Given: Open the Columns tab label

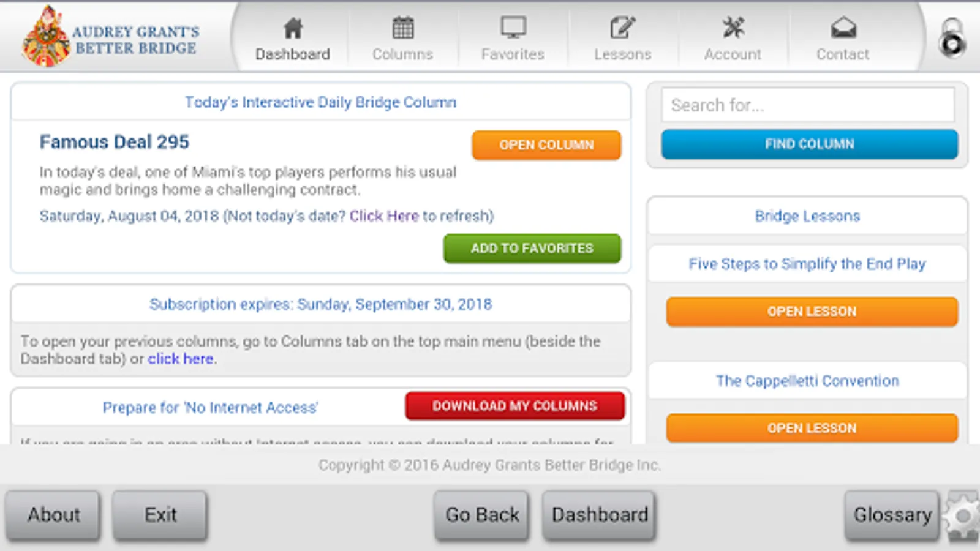Looking at the screenshot, I should (403, 54).
